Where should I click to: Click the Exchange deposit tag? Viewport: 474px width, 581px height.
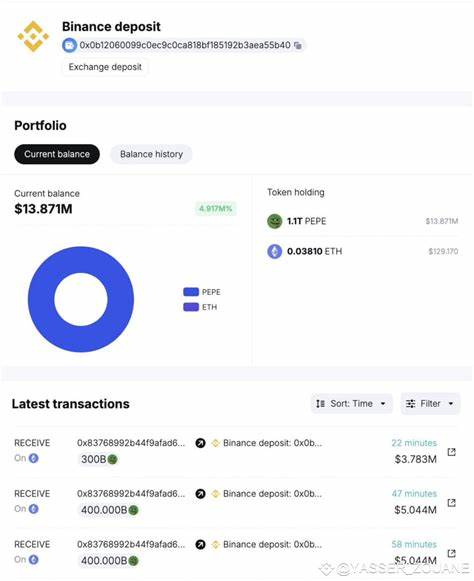tap(105, 67)
